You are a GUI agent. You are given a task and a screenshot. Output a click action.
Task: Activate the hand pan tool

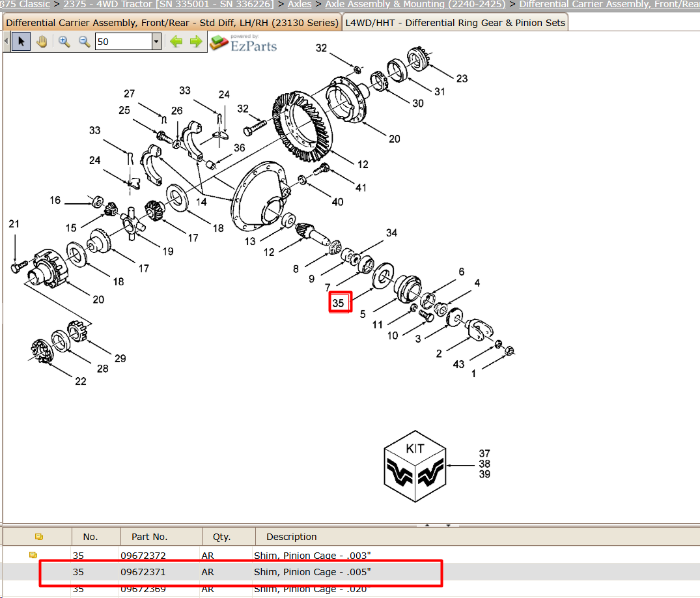click(x=42, y=42)
